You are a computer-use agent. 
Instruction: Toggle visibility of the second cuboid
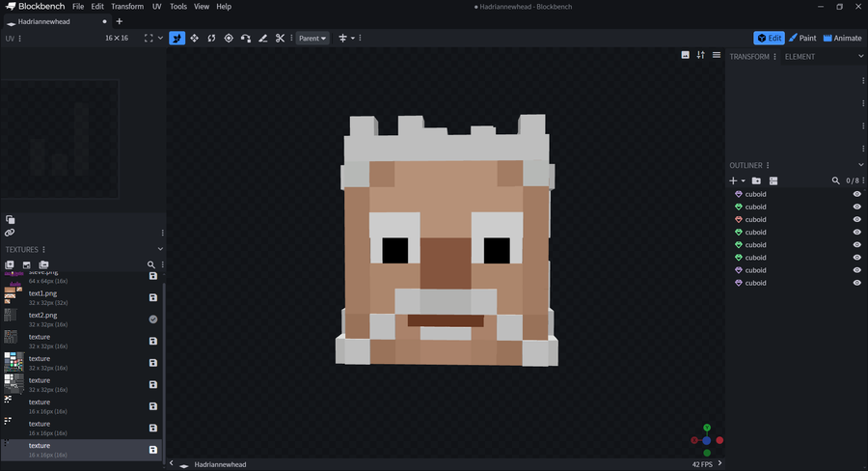point(857,207)
